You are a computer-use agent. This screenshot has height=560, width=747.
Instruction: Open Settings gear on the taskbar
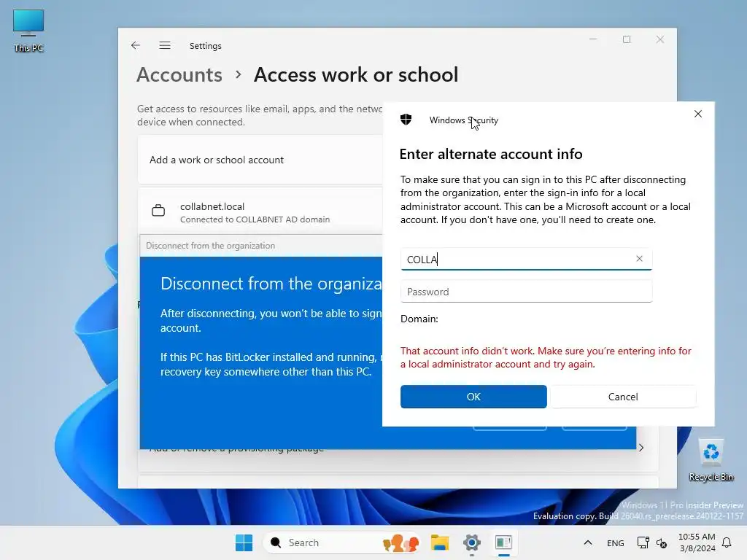point(472,542)
